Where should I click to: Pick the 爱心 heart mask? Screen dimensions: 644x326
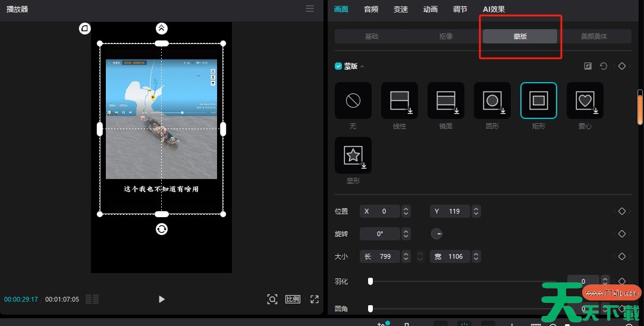[585, 101]
